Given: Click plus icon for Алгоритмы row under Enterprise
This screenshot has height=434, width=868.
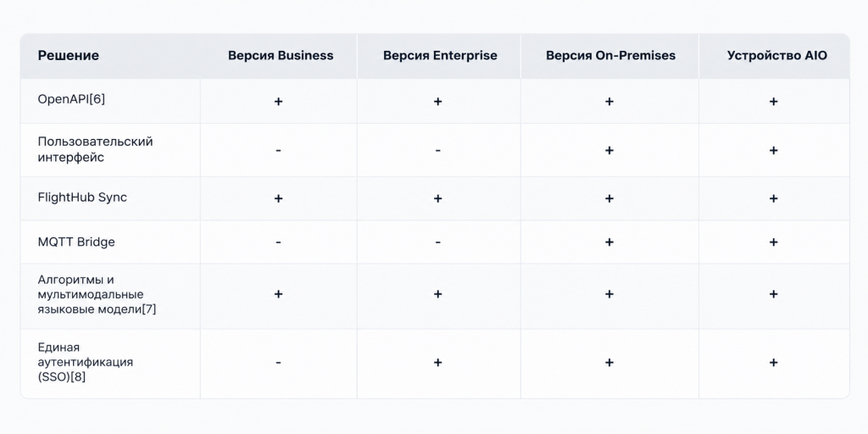Looking at the screenshot, I should (438, 294).
